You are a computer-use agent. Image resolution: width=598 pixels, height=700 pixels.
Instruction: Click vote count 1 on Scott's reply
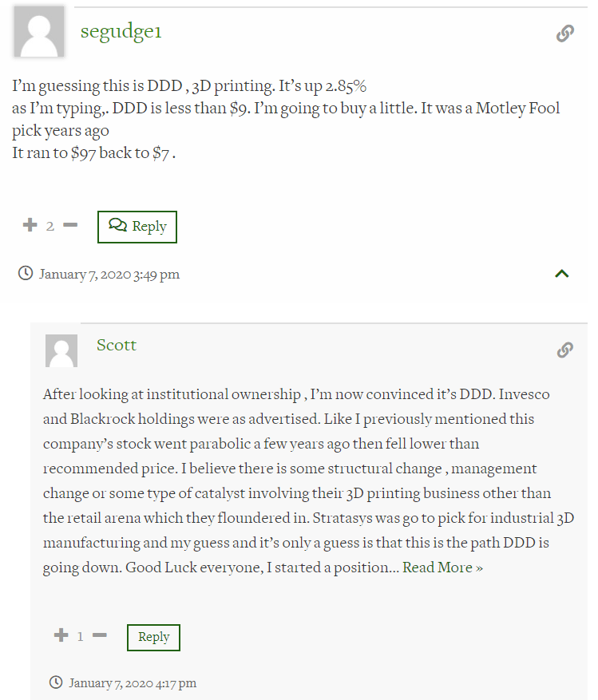coord(80,636)
